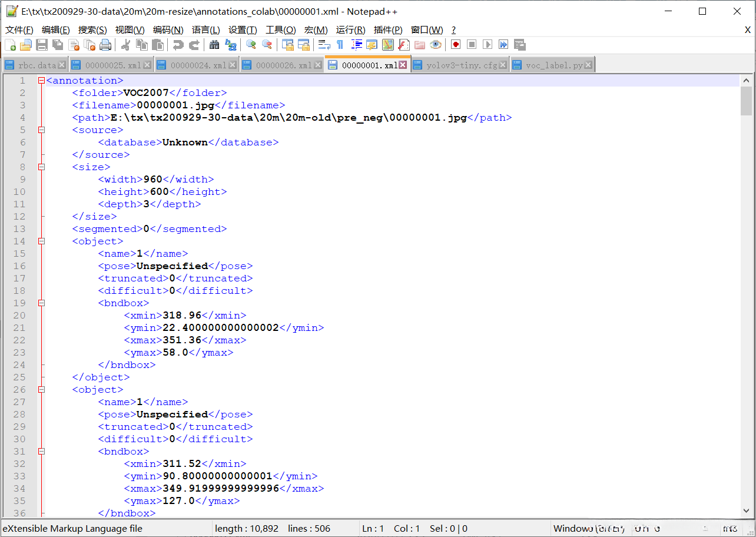756x537 pixels.
Task: Click the Print toolbar icon
Action: tap(105, 45)
